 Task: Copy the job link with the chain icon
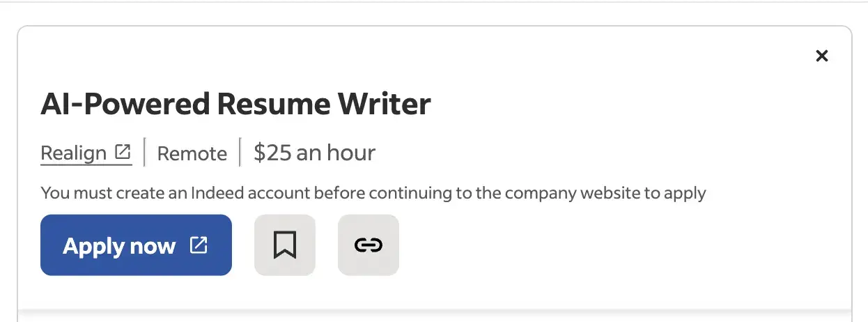click(369, 245)
